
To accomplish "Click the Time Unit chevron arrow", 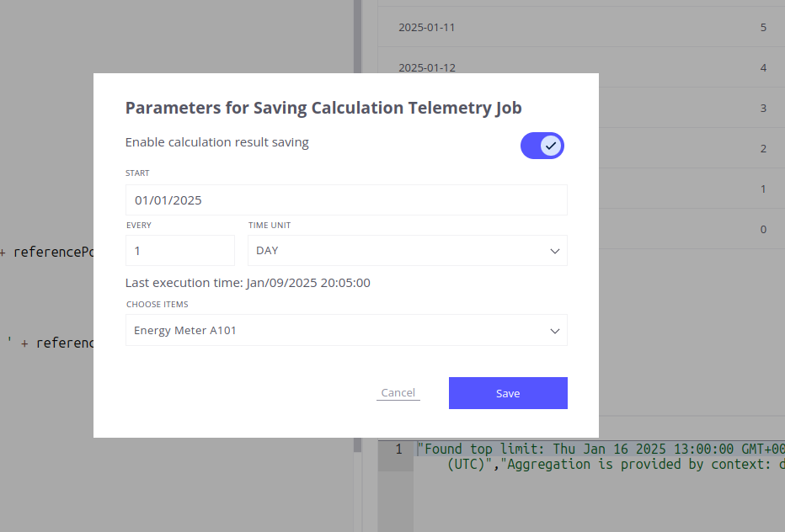I will pyautogui.click(x=555, y=251).
